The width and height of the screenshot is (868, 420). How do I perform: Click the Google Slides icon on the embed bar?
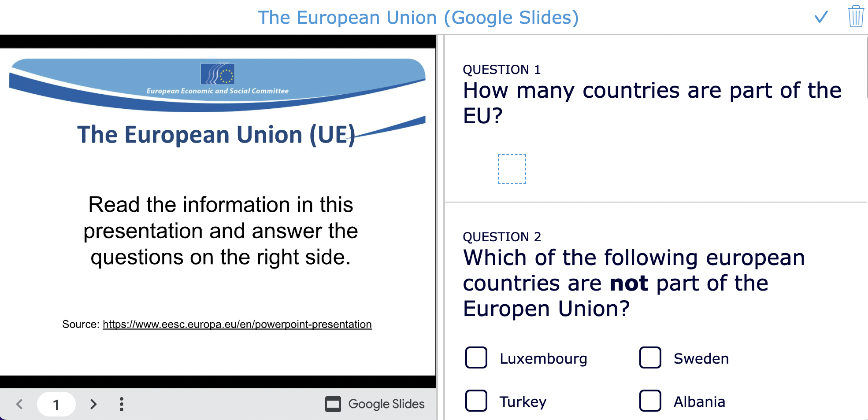pos(334,403)
